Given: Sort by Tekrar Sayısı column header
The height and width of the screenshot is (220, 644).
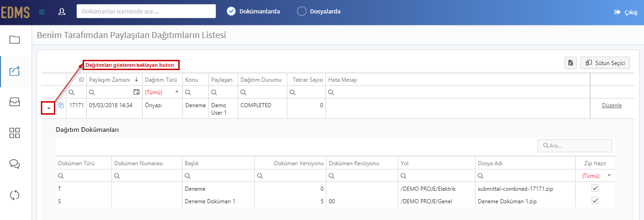Looking at the screenshot, I should coord(308,80).
